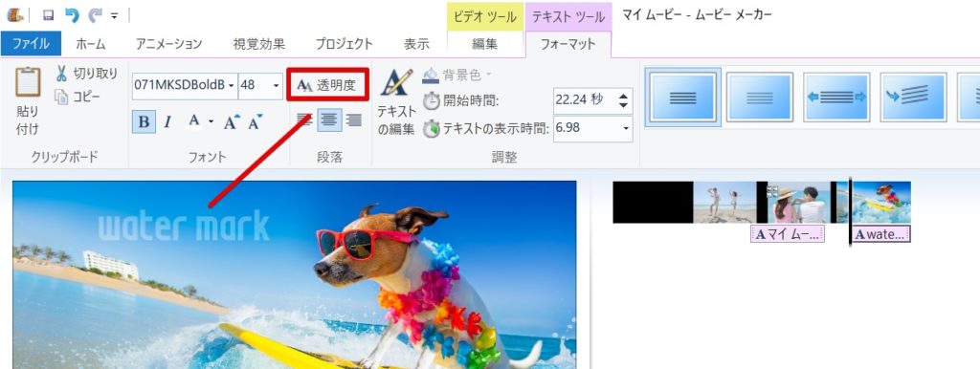This screenshot has height=369, width=980.
Task: Click the undo arrow in quick access toolbar
Action: click(x=72, y=15)
